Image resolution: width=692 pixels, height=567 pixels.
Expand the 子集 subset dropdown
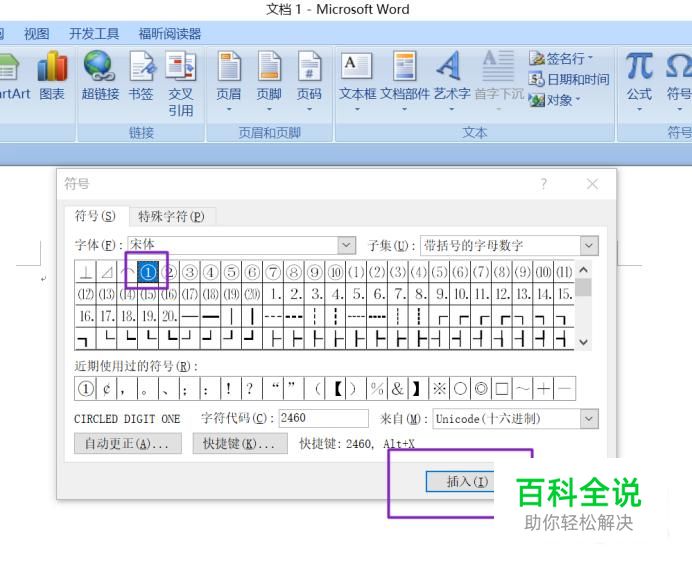589,246
